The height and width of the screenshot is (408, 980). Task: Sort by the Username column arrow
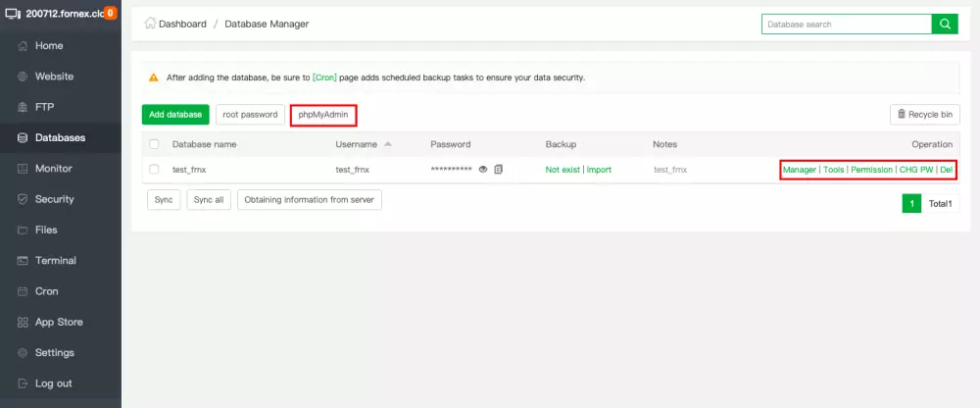point(387,144)
